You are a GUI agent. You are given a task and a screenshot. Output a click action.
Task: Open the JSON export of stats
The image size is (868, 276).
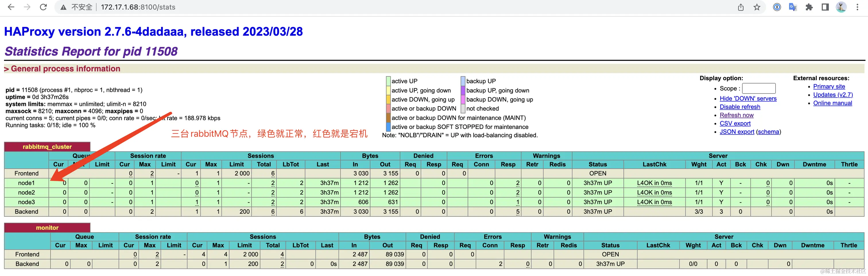[x=737, y=132]
